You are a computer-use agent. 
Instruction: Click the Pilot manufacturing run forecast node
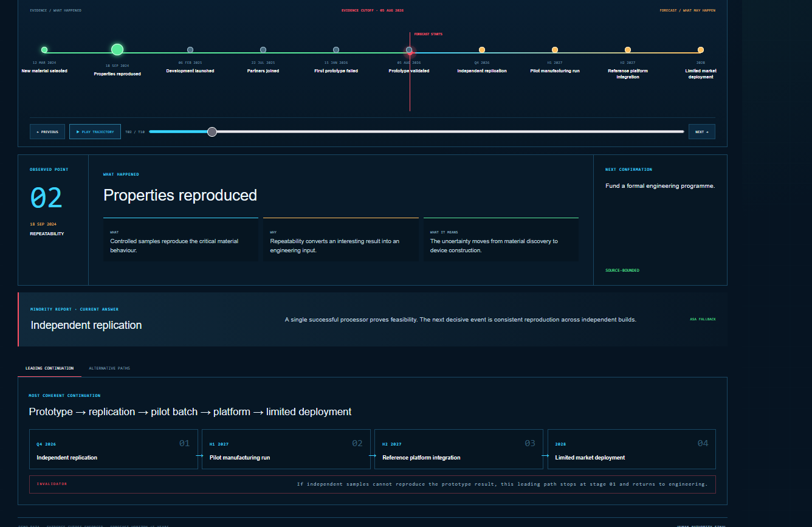[x=555, y=50]
